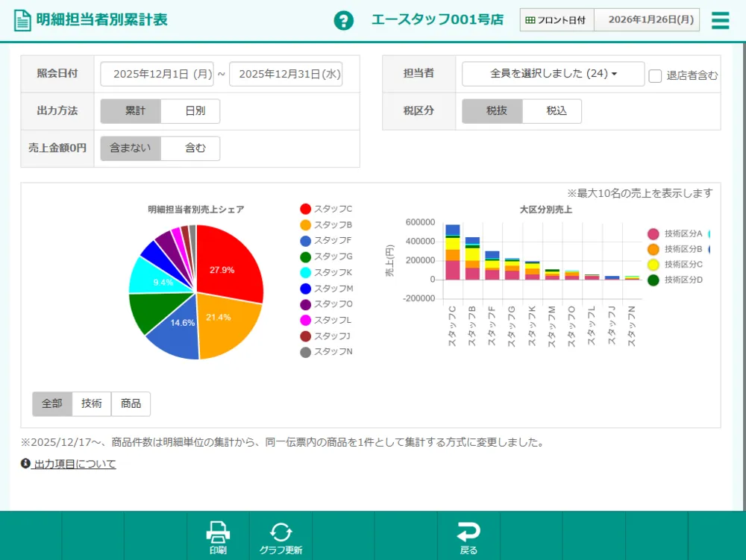The image size is (746, 560).
Task: Click the 戻る back arrow icon
Action: click(x=468, y=531)
